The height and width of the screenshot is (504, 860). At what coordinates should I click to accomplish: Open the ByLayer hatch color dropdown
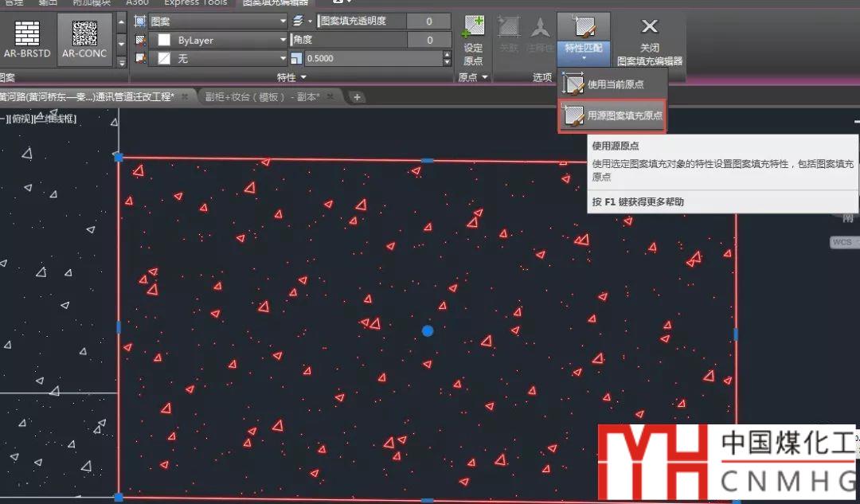(283, 40)
